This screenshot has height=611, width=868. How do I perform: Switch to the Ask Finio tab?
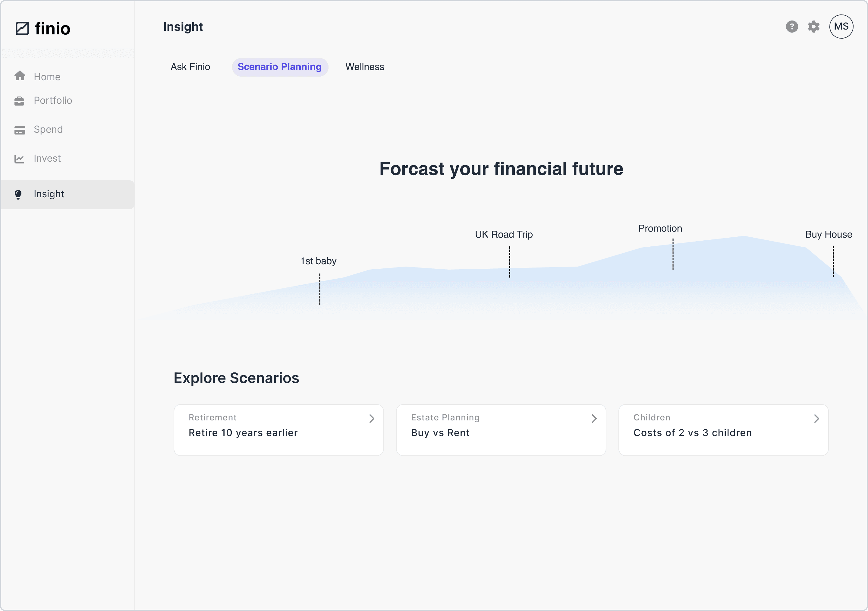[x=190, y=67]
